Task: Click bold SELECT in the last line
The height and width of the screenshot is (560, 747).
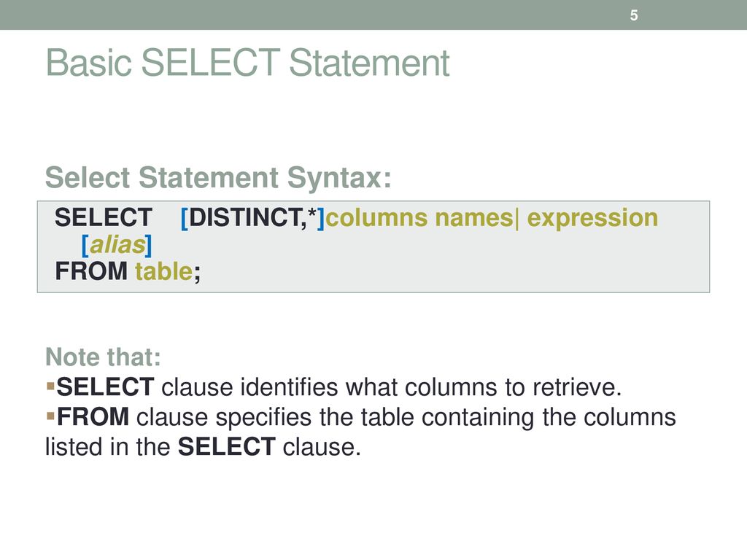Action: (227, 447)
